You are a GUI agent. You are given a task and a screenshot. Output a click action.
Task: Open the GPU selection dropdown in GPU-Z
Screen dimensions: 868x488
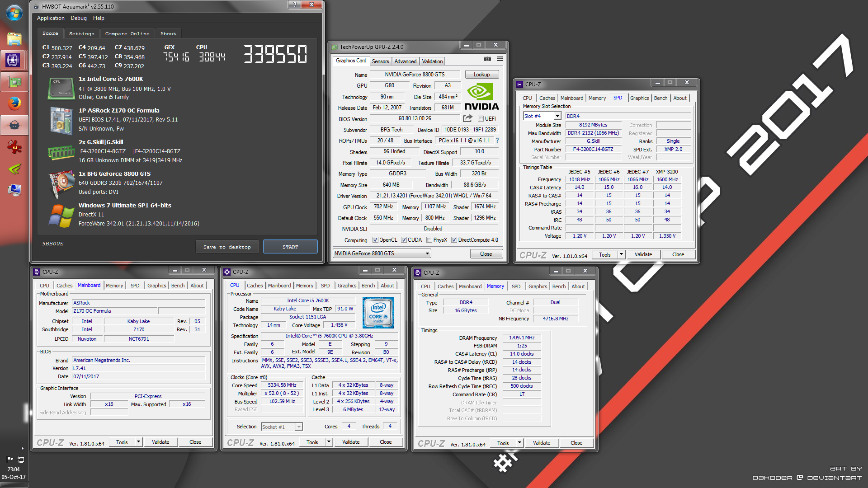(x=382, y=253)
